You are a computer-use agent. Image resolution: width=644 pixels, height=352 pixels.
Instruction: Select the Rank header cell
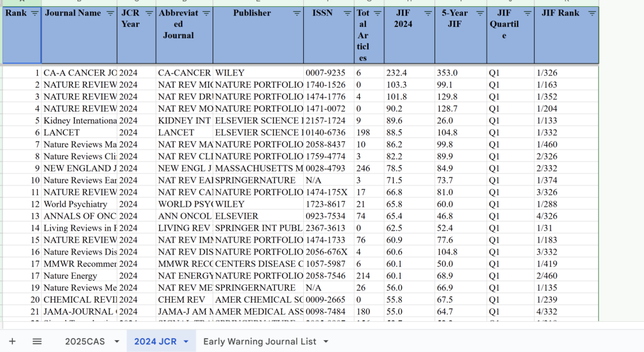pyautogui.click(x=22, y=35)
